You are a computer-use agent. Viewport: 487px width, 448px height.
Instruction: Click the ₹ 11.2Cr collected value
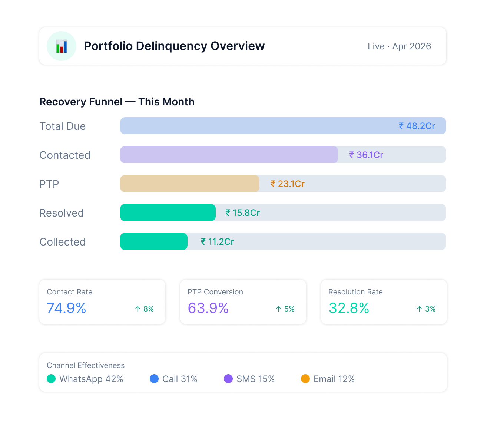click(218, 242)
